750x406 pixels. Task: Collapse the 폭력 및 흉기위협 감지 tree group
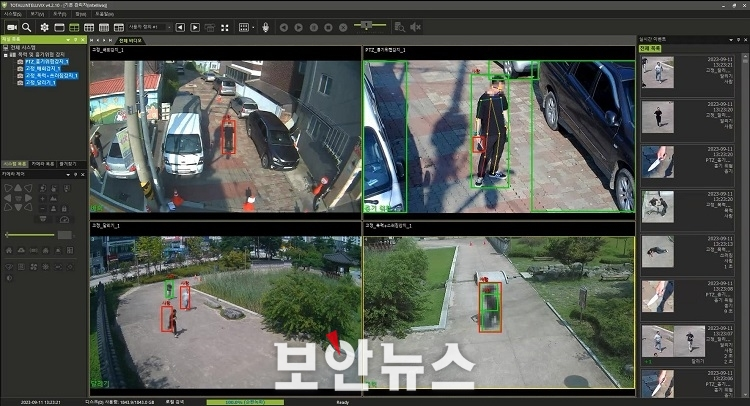[x=6, y=55]
